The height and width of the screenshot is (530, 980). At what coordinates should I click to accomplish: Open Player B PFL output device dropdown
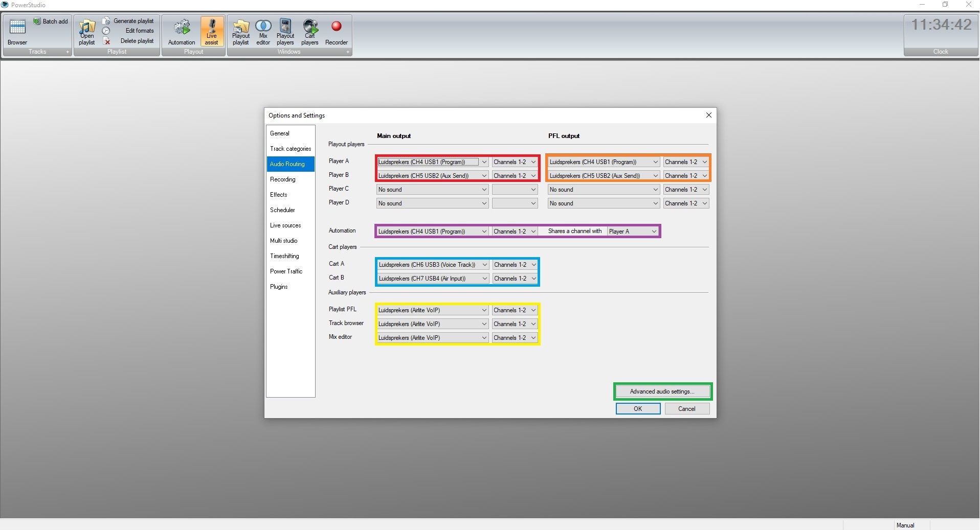pos(655,176)
